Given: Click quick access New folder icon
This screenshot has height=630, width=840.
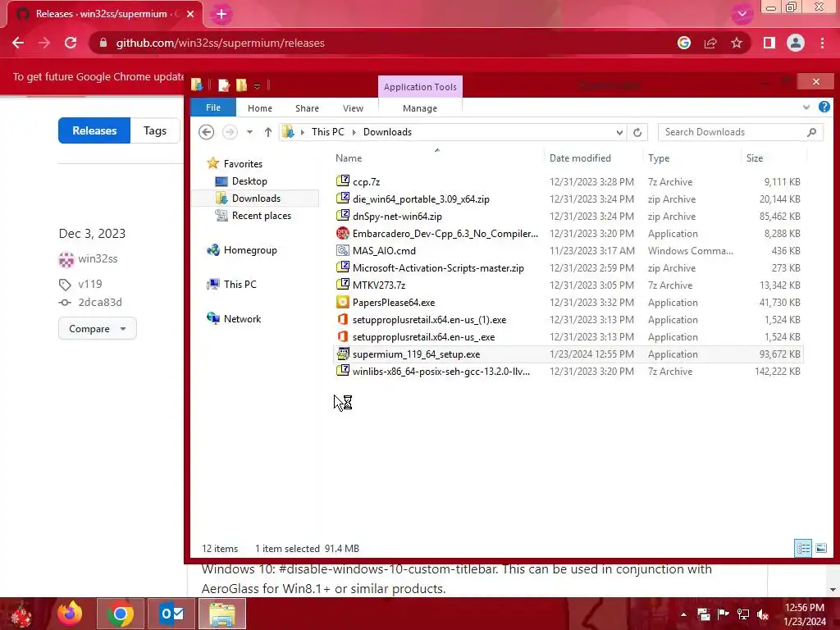Looking at the screenshot, I should (242, 84).
